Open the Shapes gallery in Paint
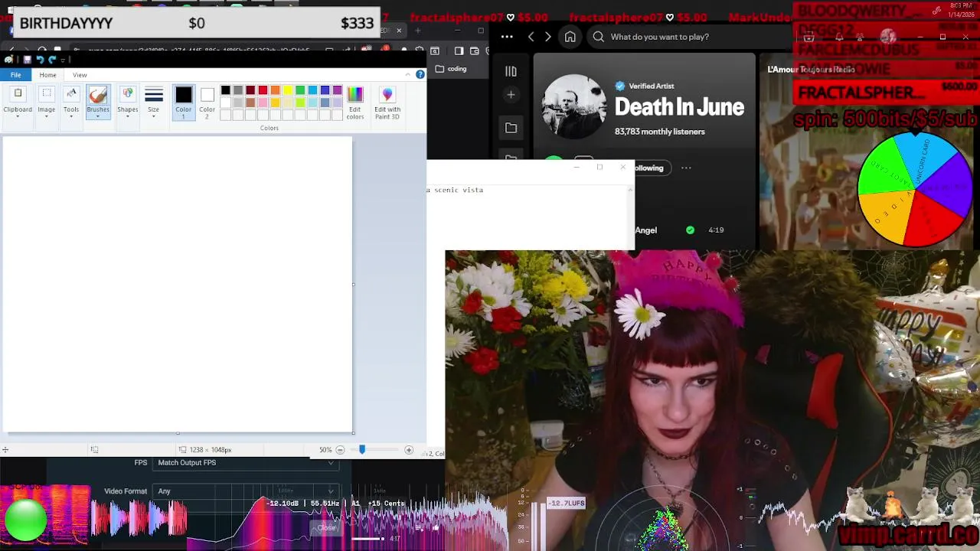 (x=128, y=102)
